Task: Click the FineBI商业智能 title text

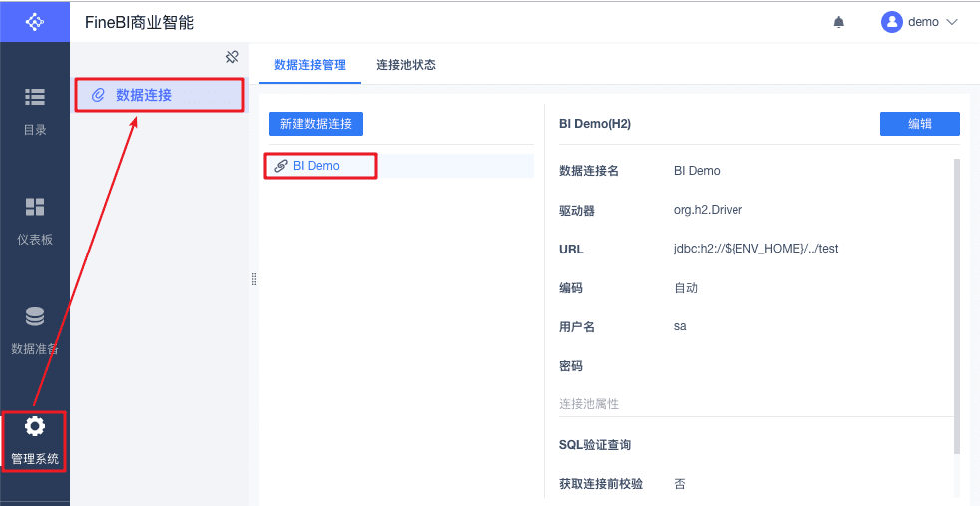Action: tap(140, 23)
